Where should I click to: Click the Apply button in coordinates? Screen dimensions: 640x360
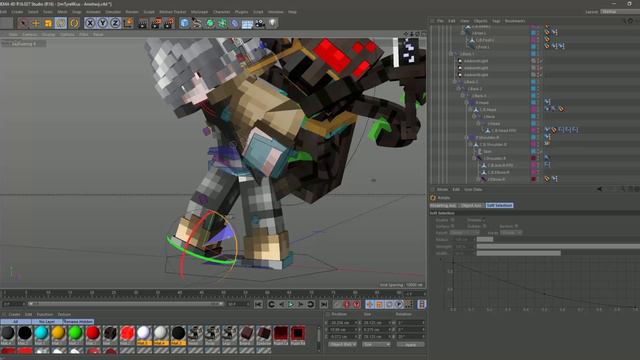coord(411,344)
